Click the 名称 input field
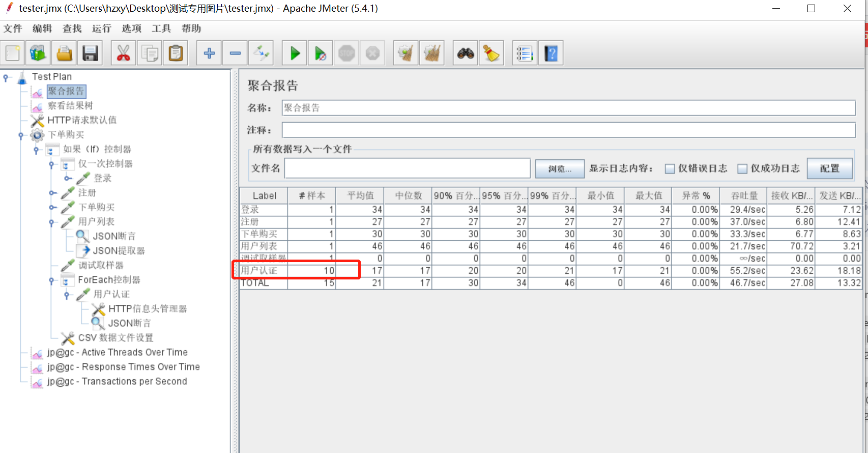868x453 pixels. point(569,108)
